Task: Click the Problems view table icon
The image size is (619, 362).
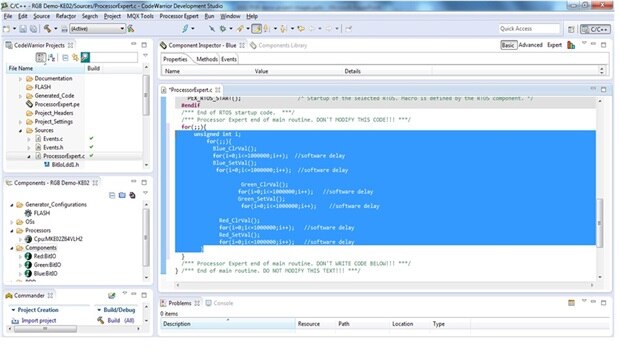Action: pyautogui.click(x=571, y=303)
